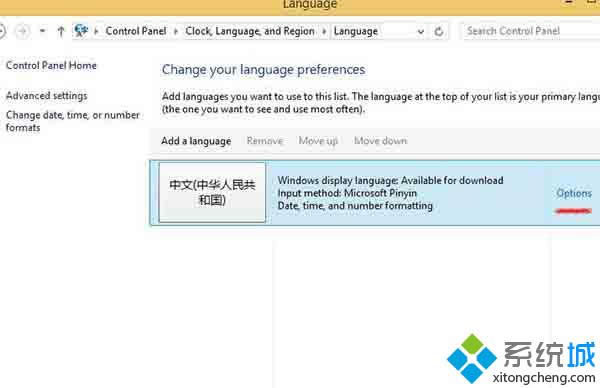Viewport: 600px width, 388px height.
Task: Open Control Panel Home link
Action: pyautogui.click(x=51, y=65)
